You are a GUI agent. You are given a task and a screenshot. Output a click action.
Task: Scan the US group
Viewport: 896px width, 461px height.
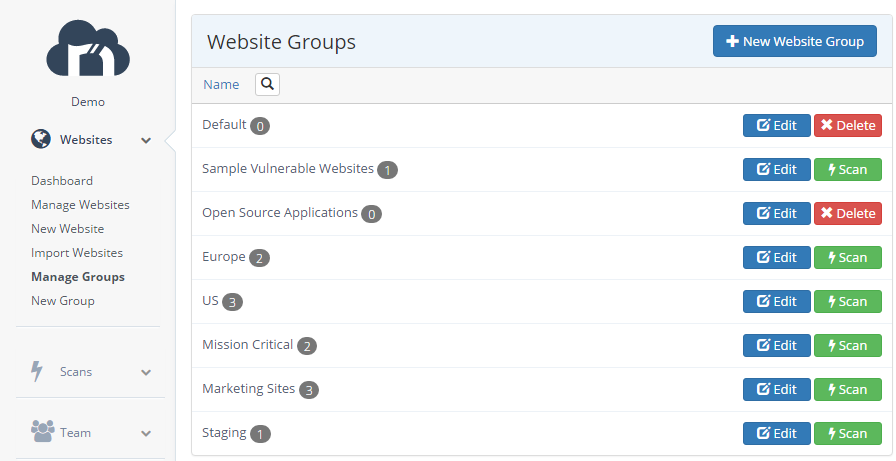[x=848, y=301]
